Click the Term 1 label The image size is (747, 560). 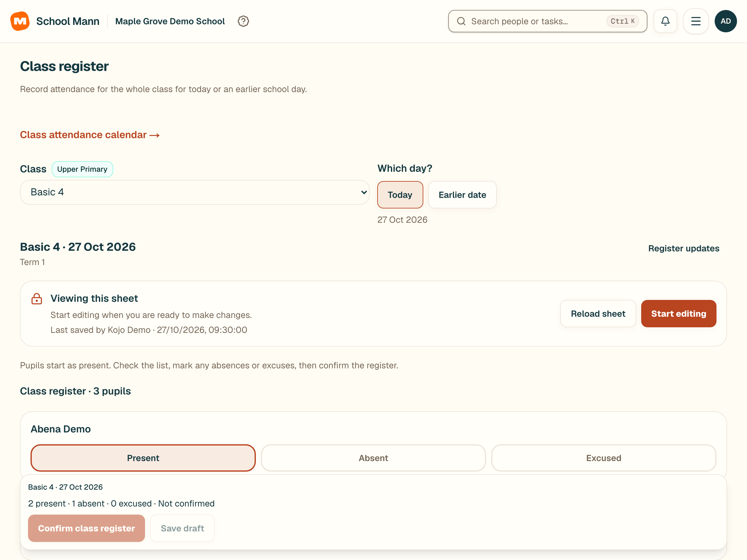pyautogui.click(x=32, y=262)
